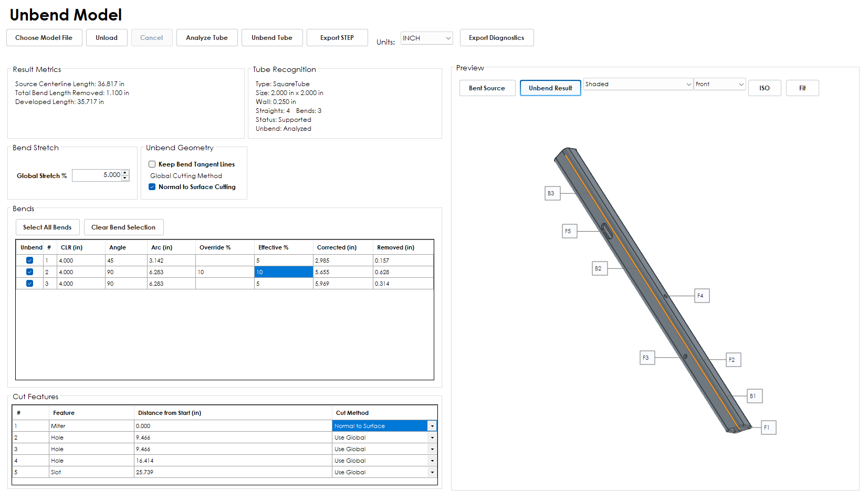This screenshot has width=868, height=500.
Task: Expand the Shaded display mode dropdown
Action: 638,84
